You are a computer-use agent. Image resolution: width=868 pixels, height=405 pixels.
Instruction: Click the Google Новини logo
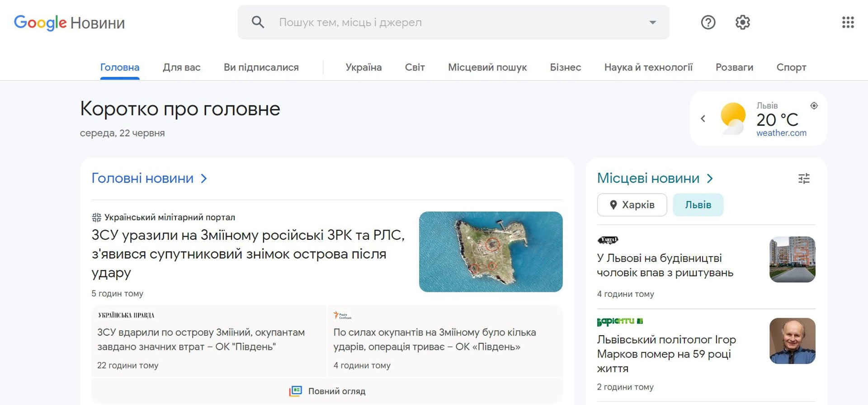(69, 23)
